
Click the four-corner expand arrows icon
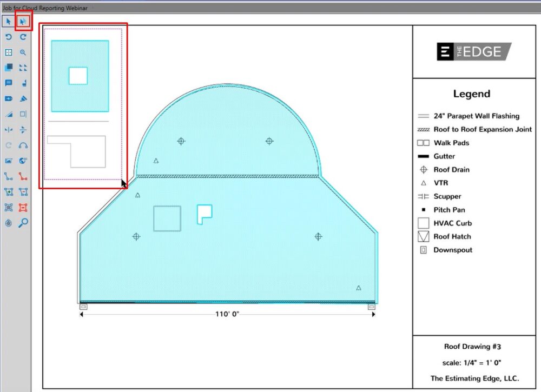pyautogui.click(x=23, y=68)
